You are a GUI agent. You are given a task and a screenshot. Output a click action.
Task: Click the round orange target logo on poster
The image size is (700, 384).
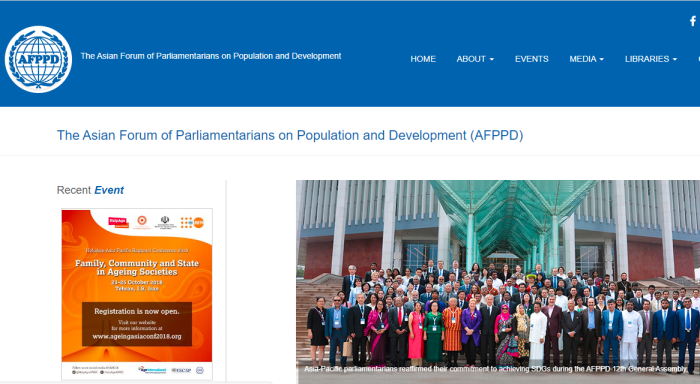point(142,221)
